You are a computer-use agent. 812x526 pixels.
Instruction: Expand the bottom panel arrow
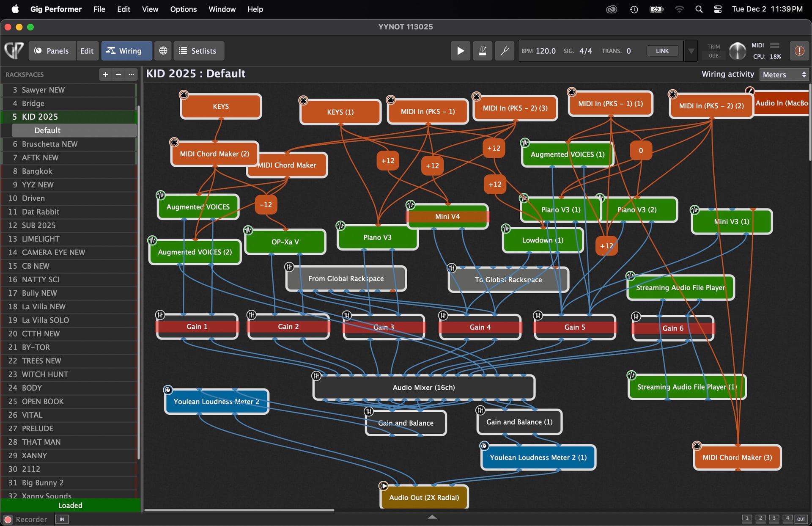point(432,517)
